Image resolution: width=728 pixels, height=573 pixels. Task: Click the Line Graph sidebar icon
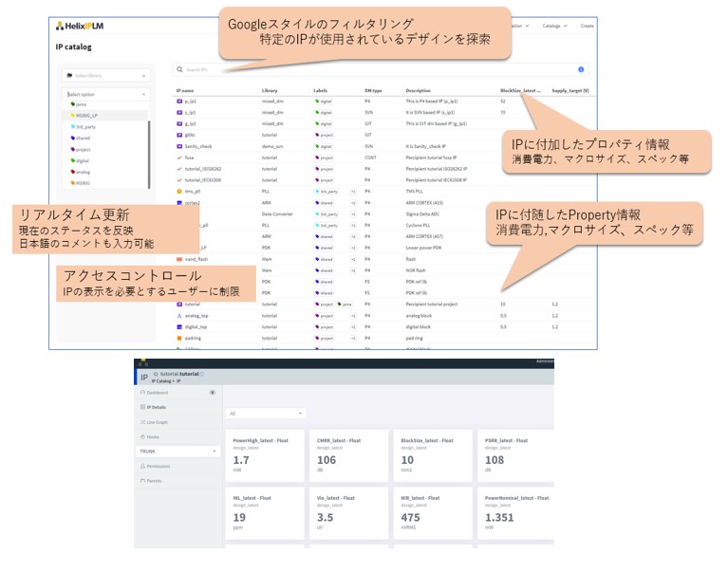pos(142,422)
